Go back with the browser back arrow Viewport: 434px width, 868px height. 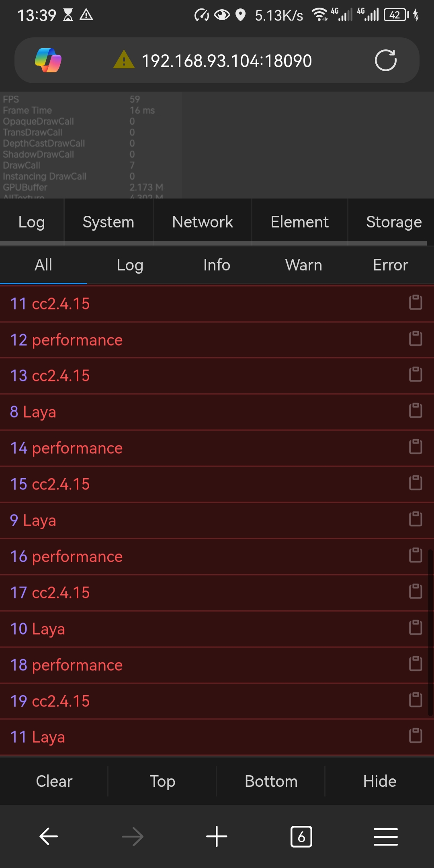(49, 837)
